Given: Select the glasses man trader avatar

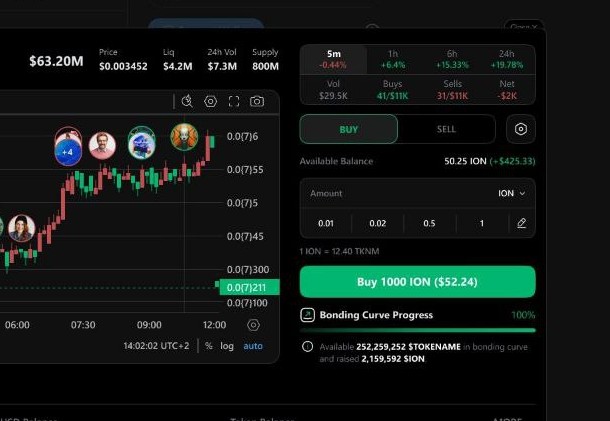Looking at the screenshot, I should (x=102, y=146).
